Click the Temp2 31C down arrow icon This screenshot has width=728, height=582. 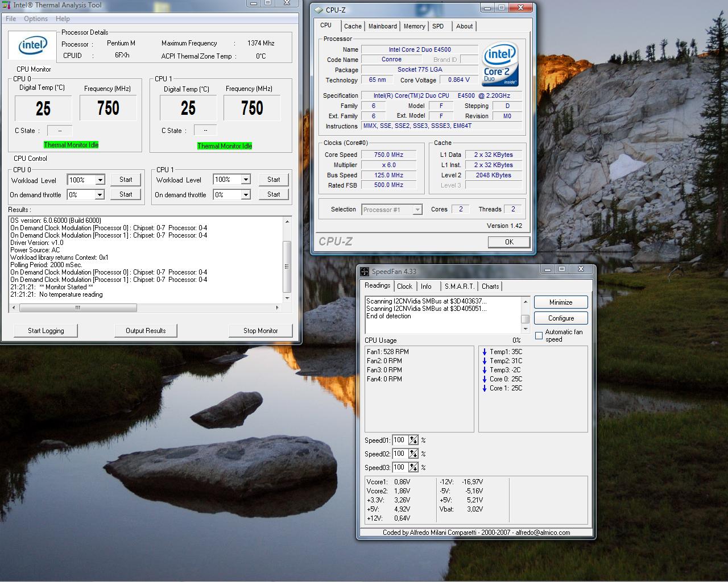485,361
